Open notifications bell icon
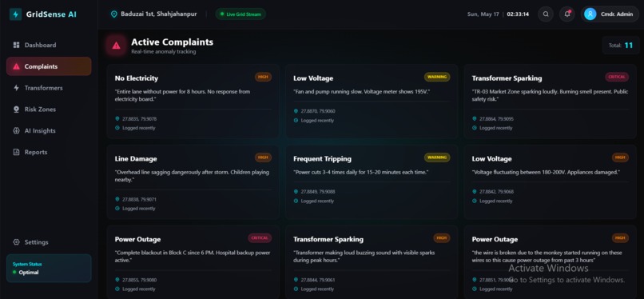Screen dimensions: 644x299 567,14
